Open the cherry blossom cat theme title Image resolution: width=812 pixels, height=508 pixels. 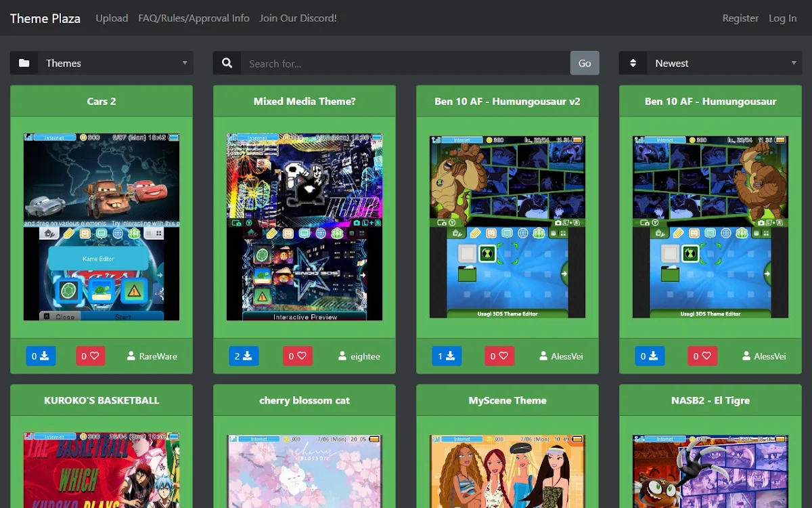pos(304,400)
